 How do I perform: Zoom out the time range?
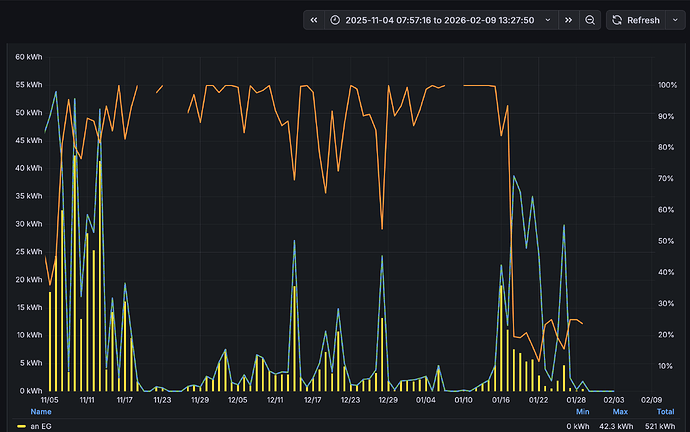pyautogui.click(x=591, y=20)
